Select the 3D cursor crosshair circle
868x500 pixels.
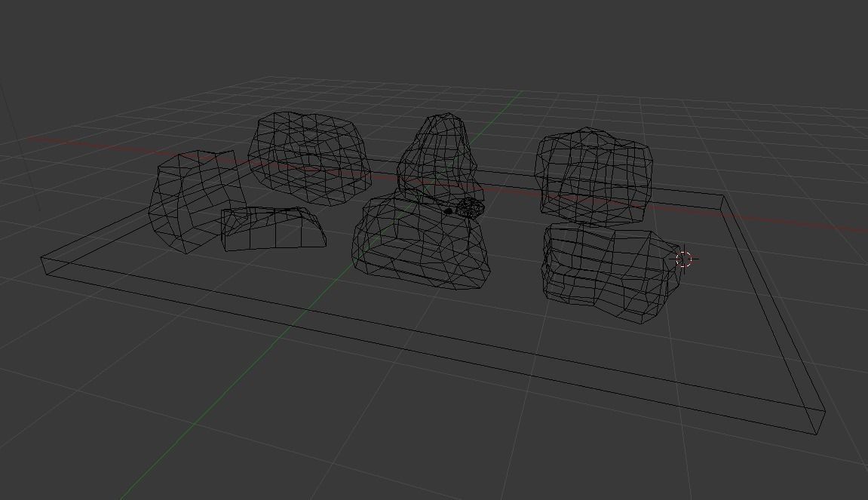click(684, 259)
